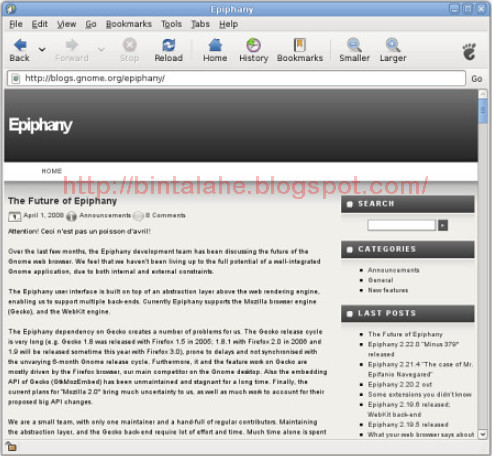Click the scrollbar down arrow
Image resolution: width=492 pixels, height=456 pixels.
coord(482,434)
